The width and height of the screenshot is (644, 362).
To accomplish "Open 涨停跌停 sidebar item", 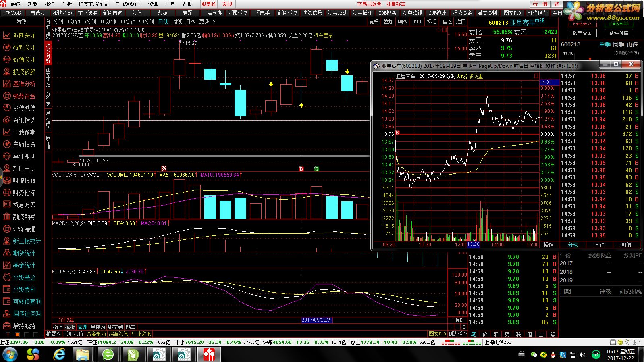I will [19, 108].
